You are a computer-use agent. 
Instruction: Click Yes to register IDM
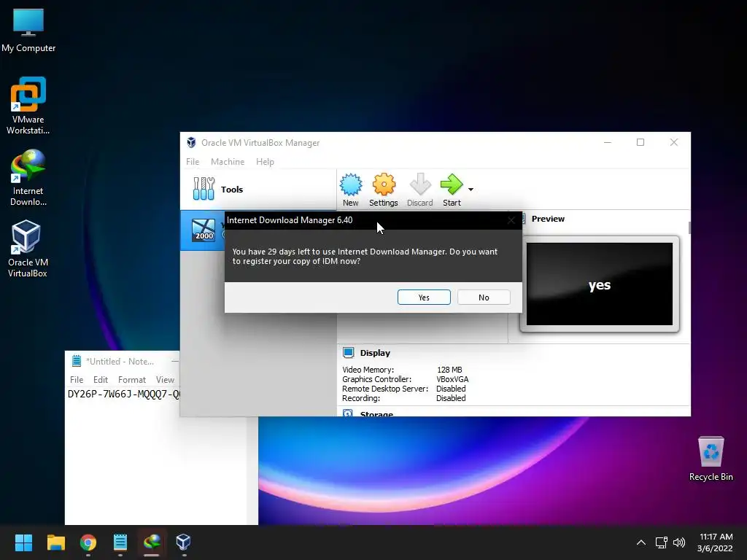click(x=424, y=297)
